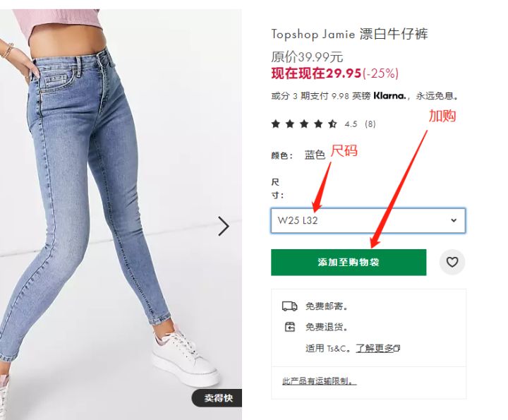Click the star rating icons
Image resolution: width=508 pixels, height=420 pixels.
click(304, 124)
